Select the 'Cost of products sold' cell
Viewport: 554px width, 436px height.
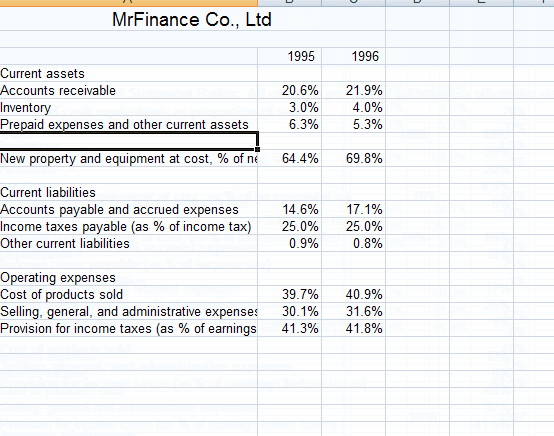coord(129,294)
